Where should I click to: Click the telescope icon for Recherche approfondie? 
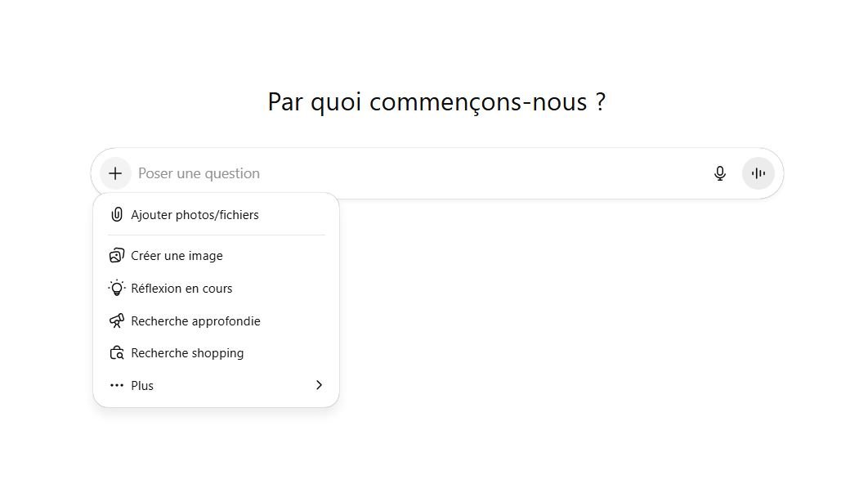pyautogui.click(x=117, y=320)
